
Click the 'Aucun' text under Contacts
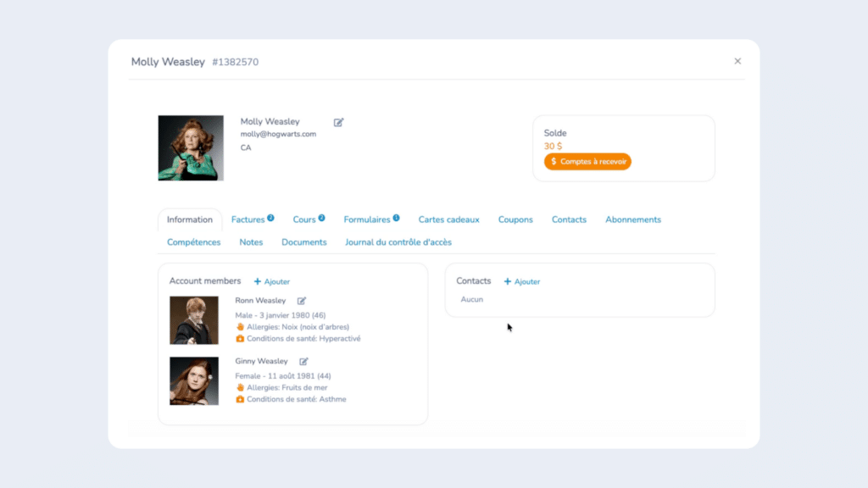tap(471, 299)
